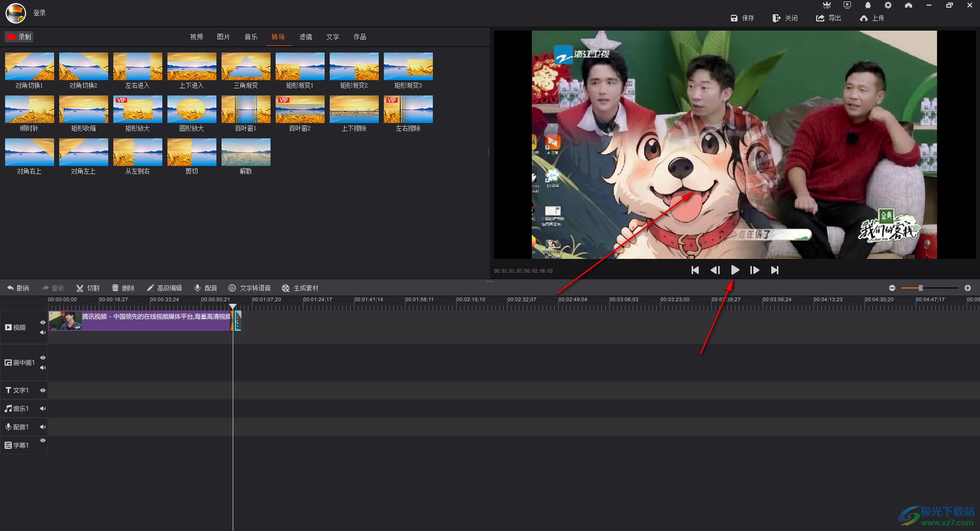Click the home icon in title bar
Viewport: 980px width, 531px height.
tap(909, 5)
